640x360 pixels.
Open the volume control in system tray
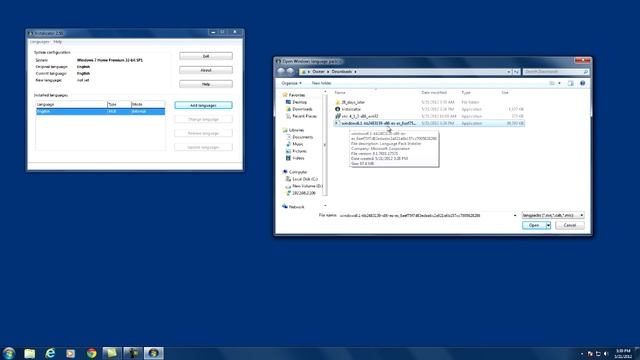(x=606, y=353)
